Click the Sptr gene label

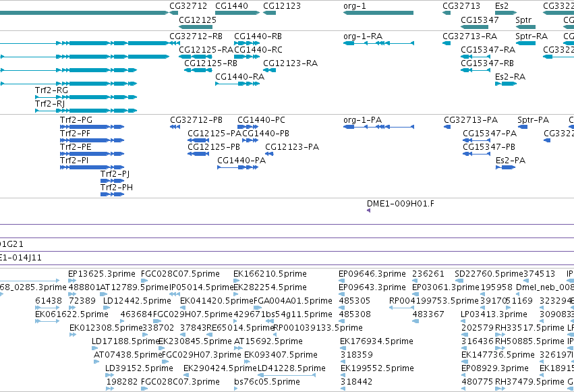[x=523, y=20]
